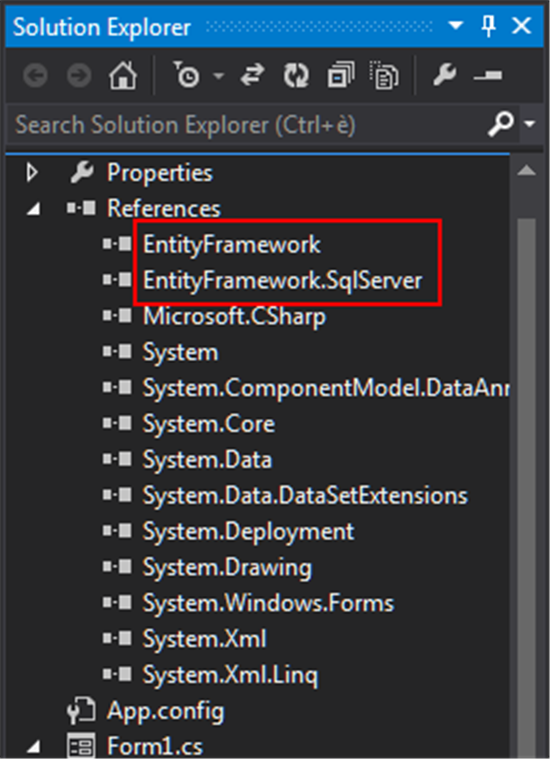The width and height of the screenshot is (550, 759).
Task: Select the System.Windows.Forms reference
Action: tap(268, 603)
